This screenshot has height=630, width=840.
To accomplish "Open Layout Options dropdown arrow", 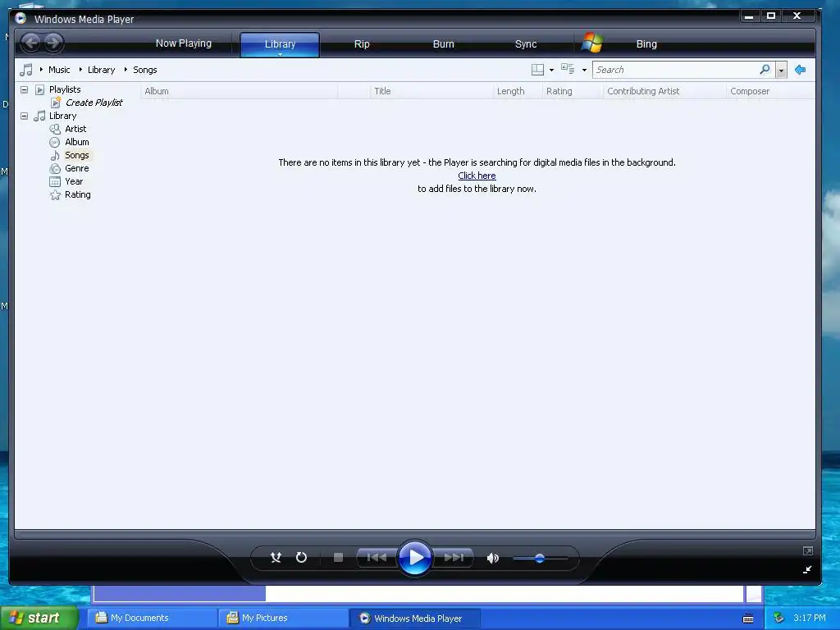I will coord(552,71).
